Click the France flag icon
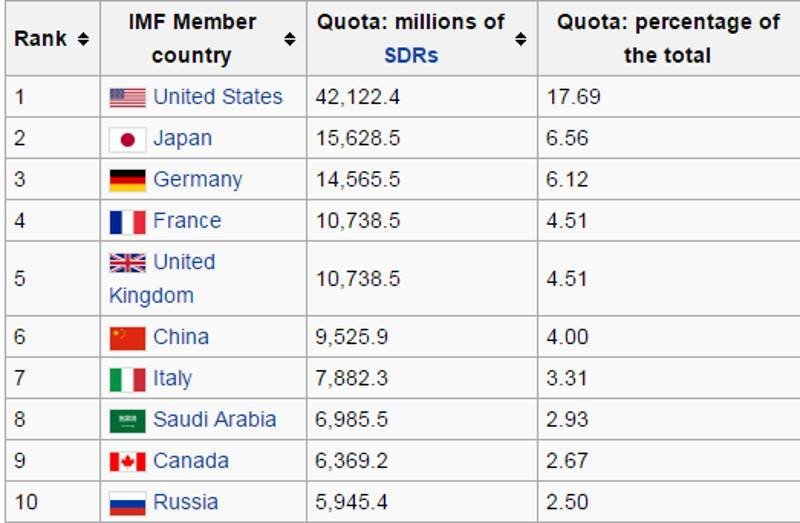Image resolution: width=800 pixels, height=523 pixels. coord(128,222)
